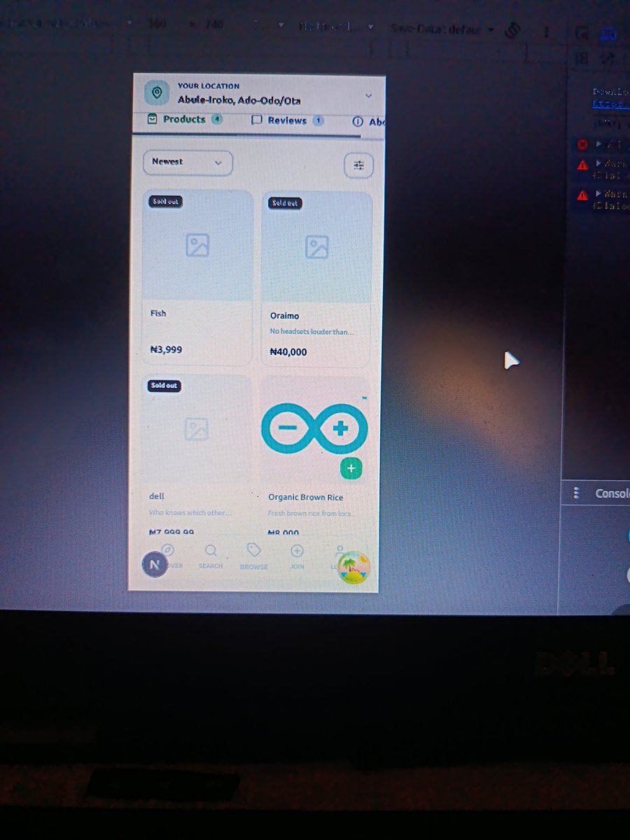Click the ₦3,999 price
This screenshot has height=840, width=630.
click(x=166, y=349)
